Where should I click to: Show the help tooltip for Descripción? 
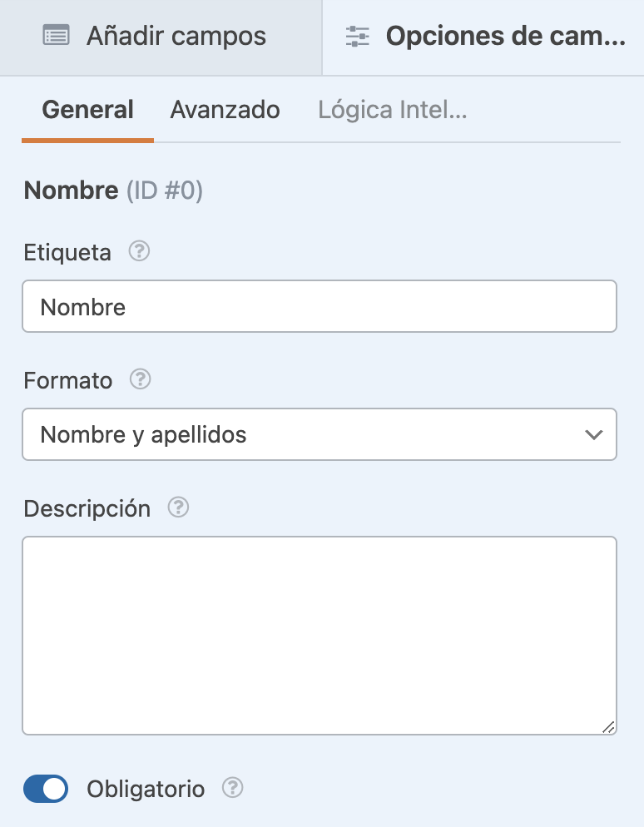tap(178, 508)
